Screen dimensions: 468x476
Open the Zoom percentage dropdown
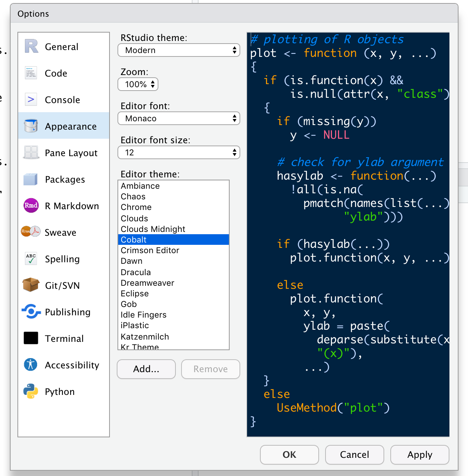pos(138,84)
